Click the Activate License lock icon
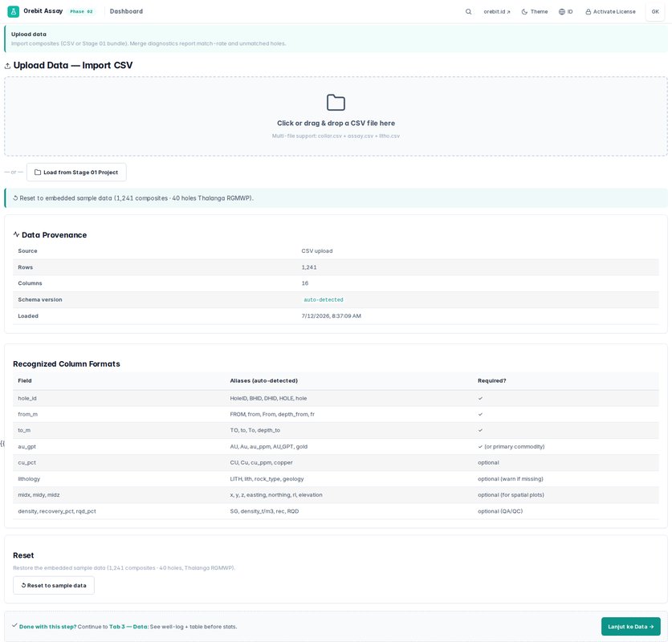672x642 pixels. [x=589, y=12]
